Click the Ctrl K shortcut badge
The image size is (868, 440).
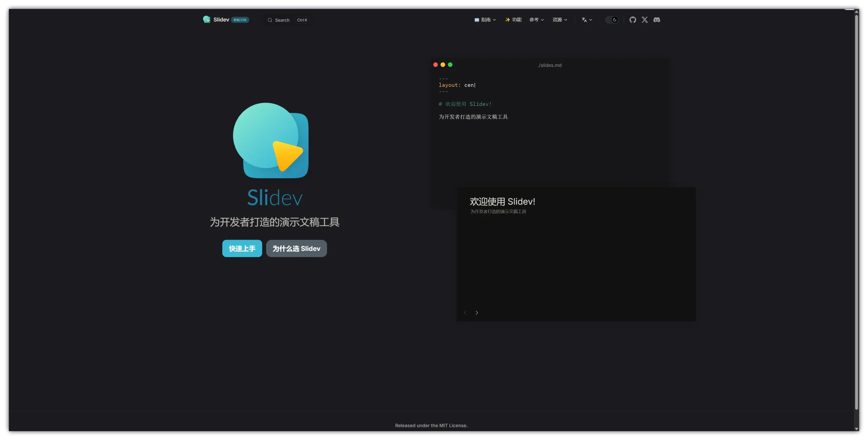(302, 20)
